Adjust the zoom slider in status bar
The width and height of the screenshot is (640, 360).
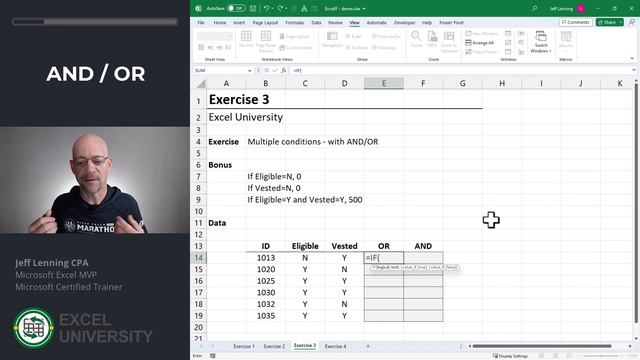pos(601,356)
